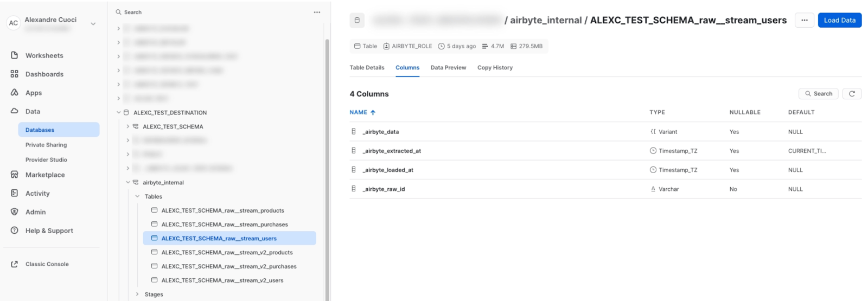Open the Apps icon in sidebar
Viewport: 868px width, 301px height.
(15, 92)
